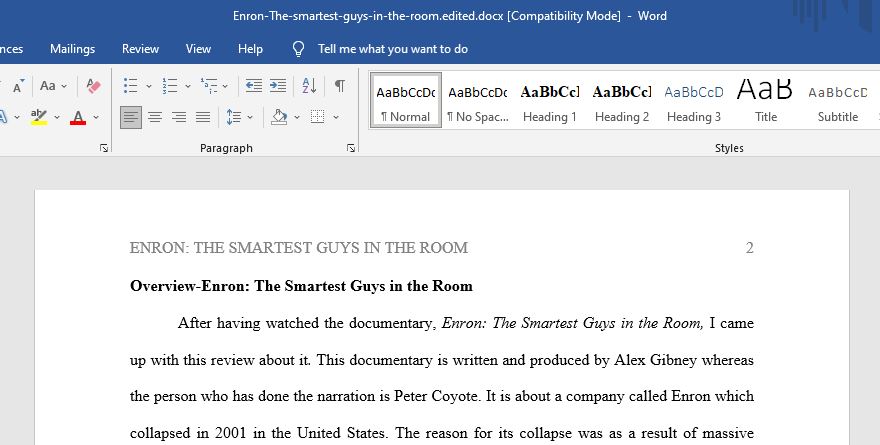Click the Tell me what you want to do box
The image size is (880, 445).
(x=393, y=49)
